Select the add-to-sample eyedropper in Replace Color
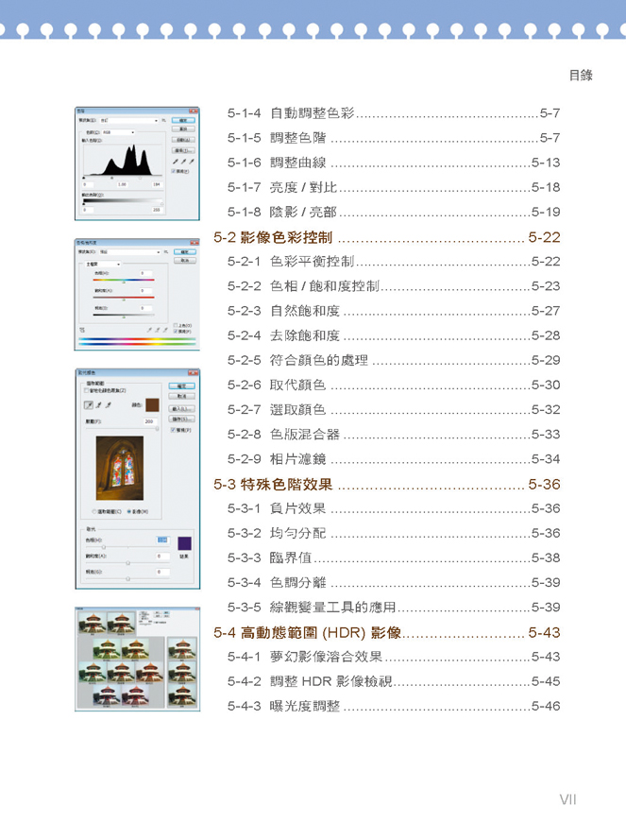626x840 pixels. [x=99, y=405]
